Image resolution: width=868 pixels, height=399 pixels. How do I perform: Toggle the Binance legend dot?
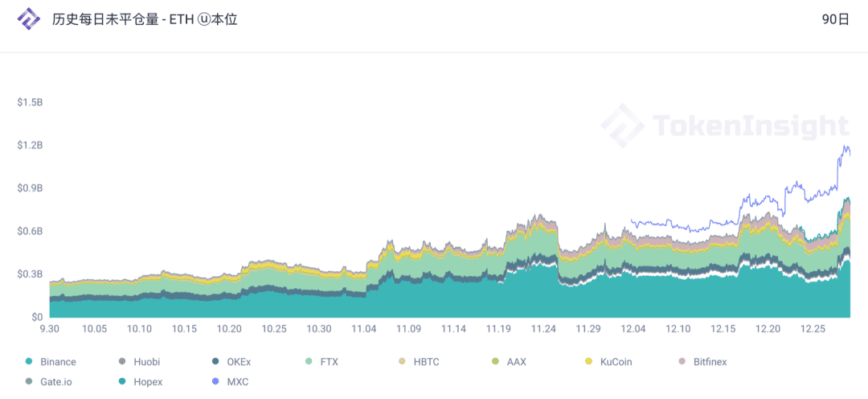[30, 362]
